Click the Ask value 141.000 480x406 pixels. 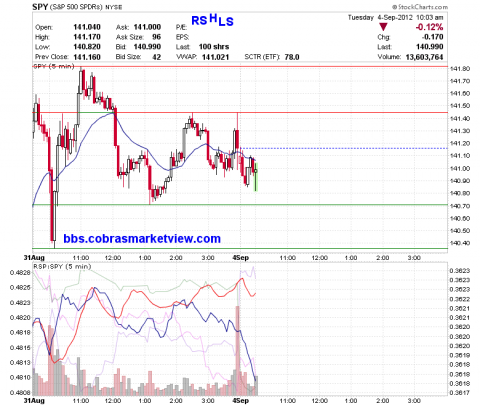coord(147,27)
